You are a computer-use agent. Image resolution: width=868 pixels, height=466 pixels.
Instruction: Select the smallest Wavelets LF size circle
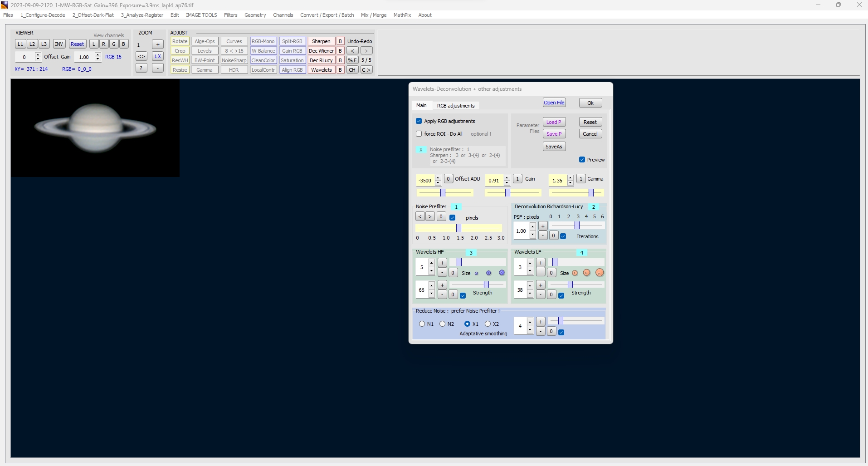click(x=575, y=273)
